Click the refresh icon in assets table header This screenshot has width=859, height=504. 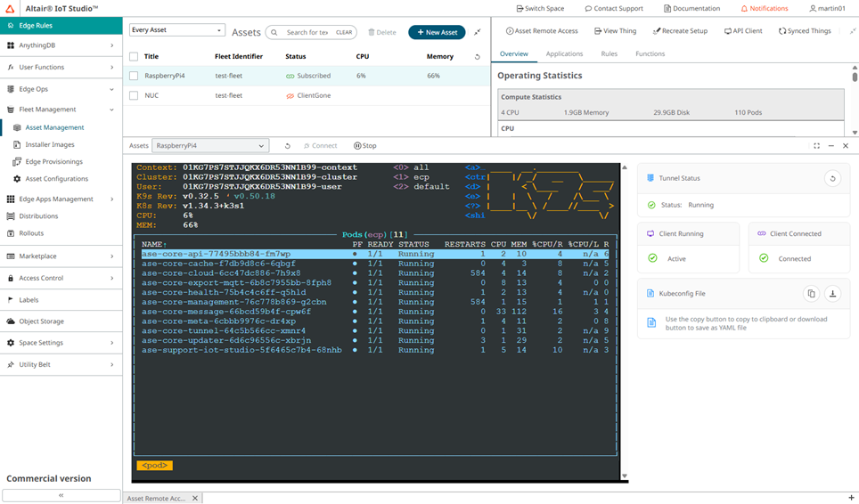click(477, 57)
